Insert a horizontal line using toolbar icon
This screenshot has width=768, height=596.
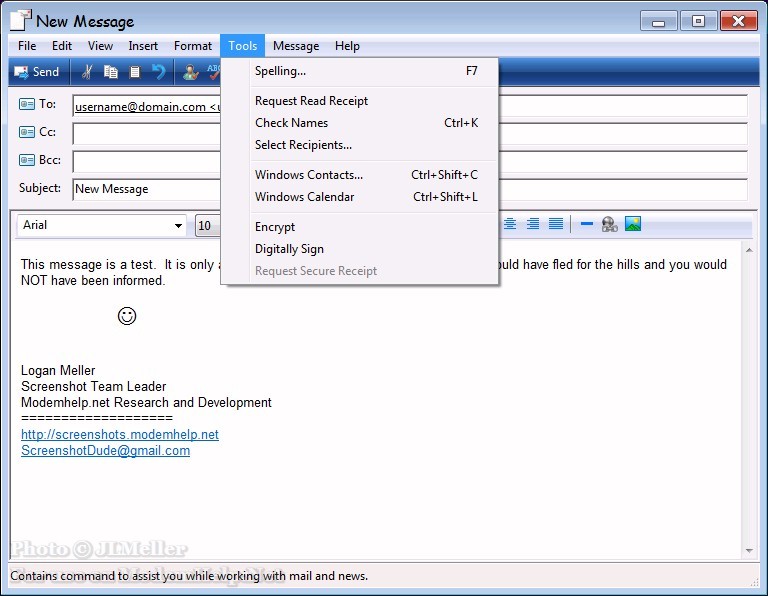587,225
